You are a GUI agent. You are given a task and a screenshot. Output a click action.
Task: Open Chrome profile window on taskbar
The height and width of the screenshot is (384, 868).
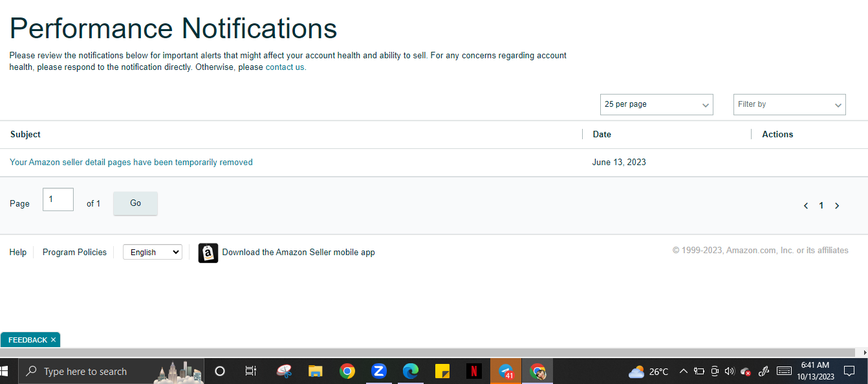pos(537,371)
